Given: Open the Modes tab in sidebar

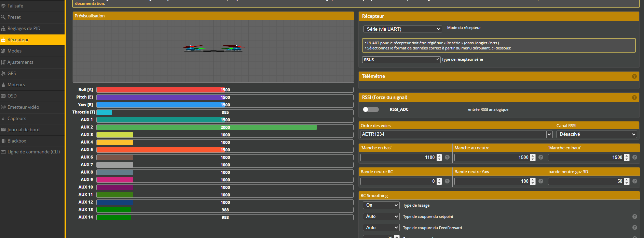Looking at the screenshot, I should coord(14,51).
